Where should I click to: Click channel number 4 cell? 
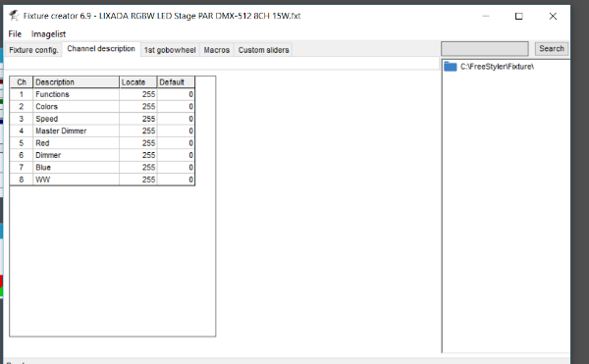(22, 130)
